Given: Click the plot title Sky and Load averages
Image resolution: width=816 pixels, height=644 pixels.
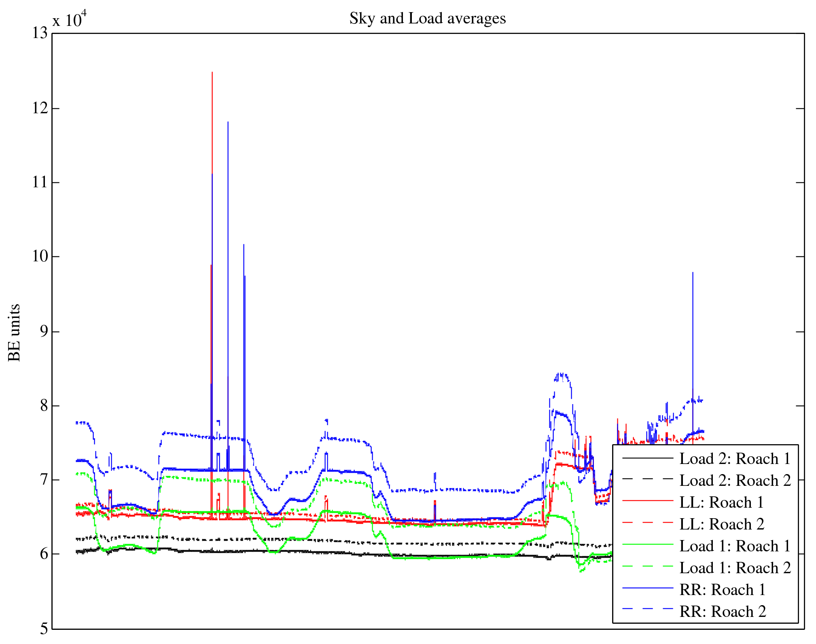Looking at the screenshot, I should [x=427, y=19].
